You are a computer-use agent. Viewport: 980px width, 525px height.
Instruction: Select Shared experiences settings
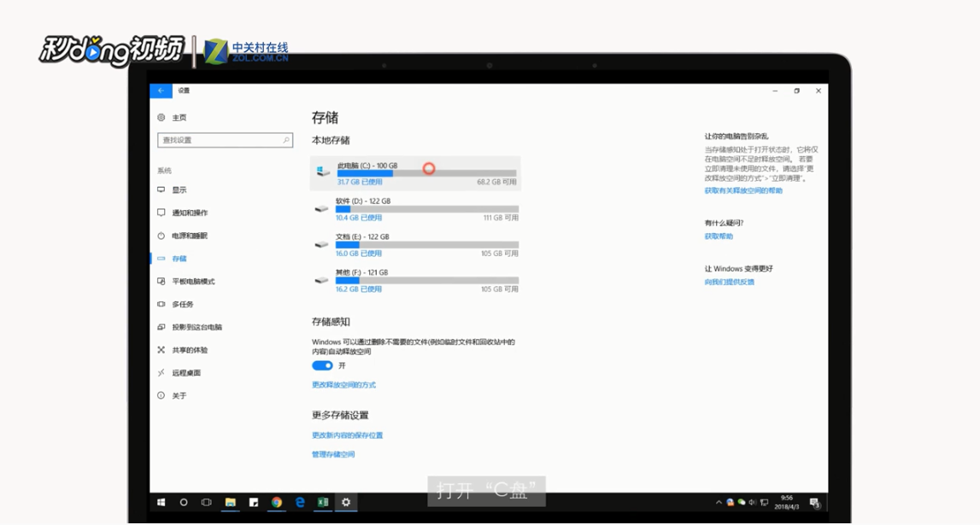point(192,350)
